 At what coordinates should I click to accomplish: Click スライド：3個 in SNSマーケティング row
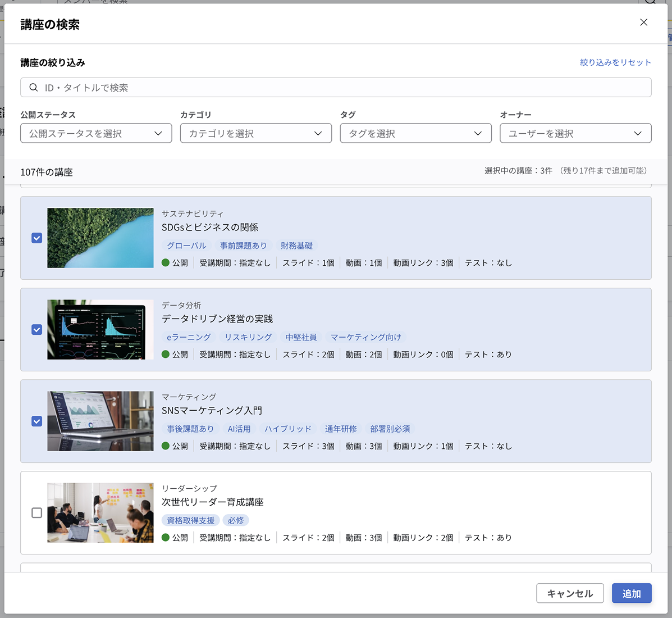(x=308, y=446)
